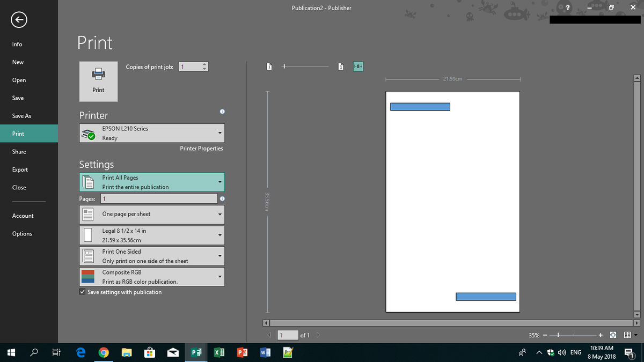
Task: Open the Printer Properties link
Action: click(x=202, y=149)
